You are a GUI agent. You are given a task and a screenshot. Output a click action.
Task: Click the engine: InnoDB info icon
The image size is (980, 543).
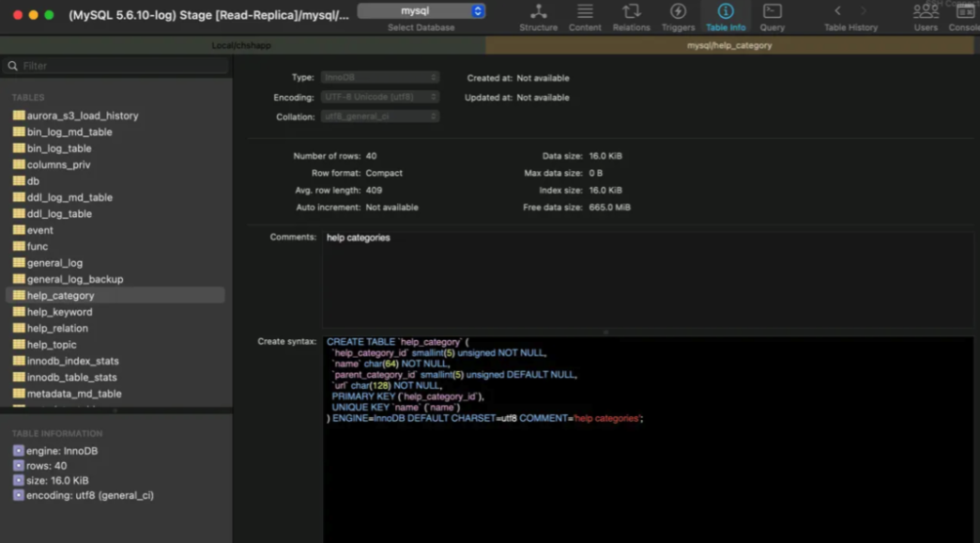coord(18,450)
